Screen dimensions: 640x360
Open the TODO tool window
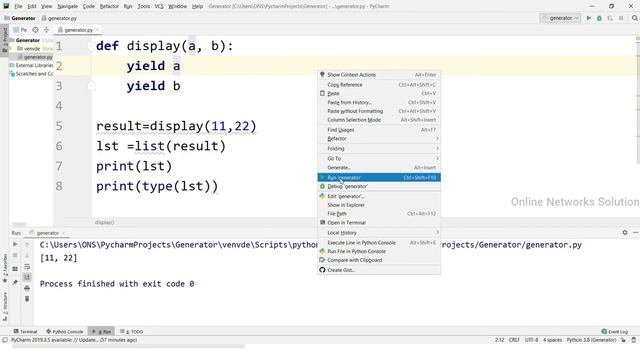[x=131, y=331]
